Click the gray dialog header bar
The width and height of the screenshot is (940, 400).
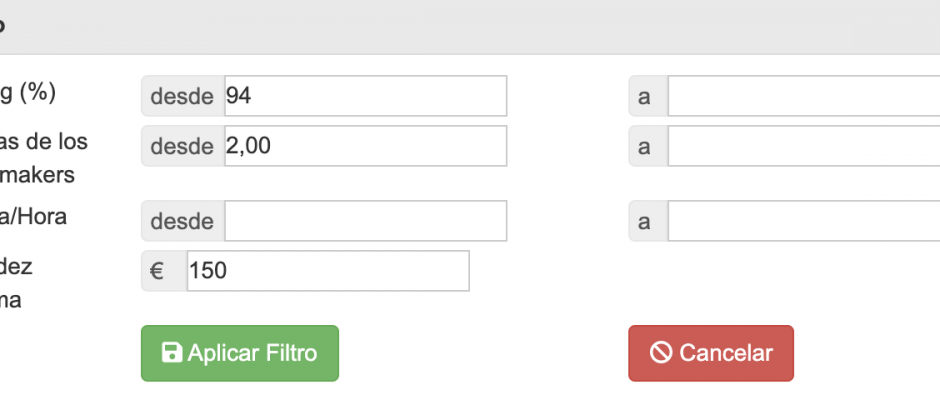(x=470, y=27)
